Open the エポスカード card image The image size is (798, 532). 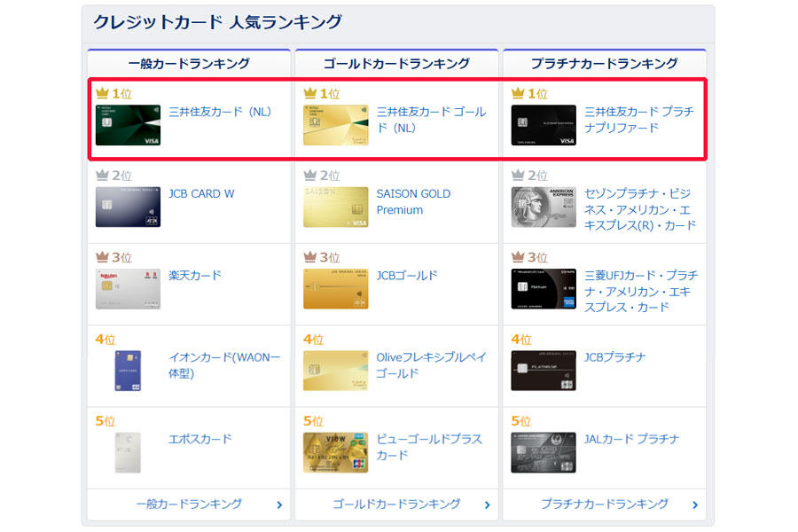click(128, 452)
